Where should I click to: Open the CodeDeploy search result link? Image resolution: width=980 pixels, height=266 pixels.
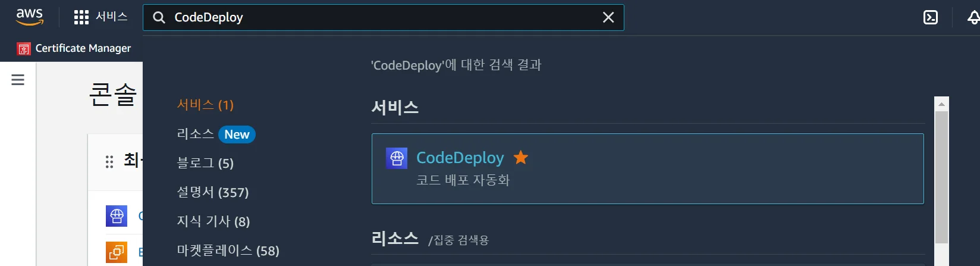[460, 158]
